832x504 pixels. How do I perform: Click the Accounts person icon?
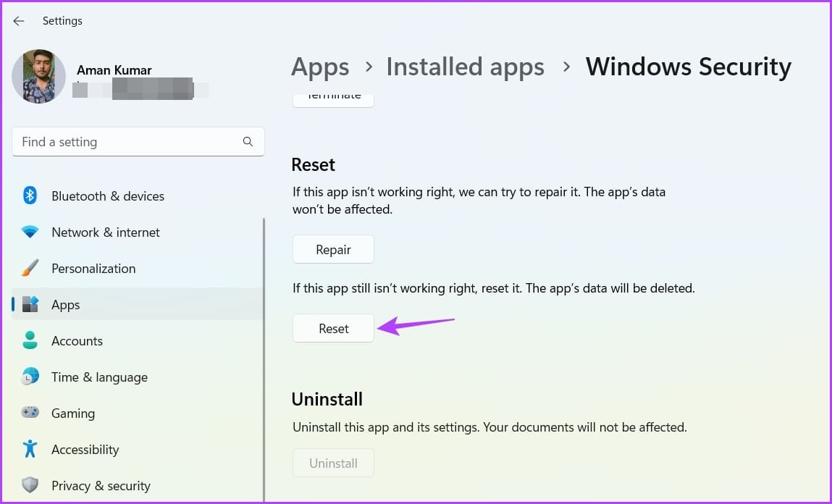(x=30, y=340)
